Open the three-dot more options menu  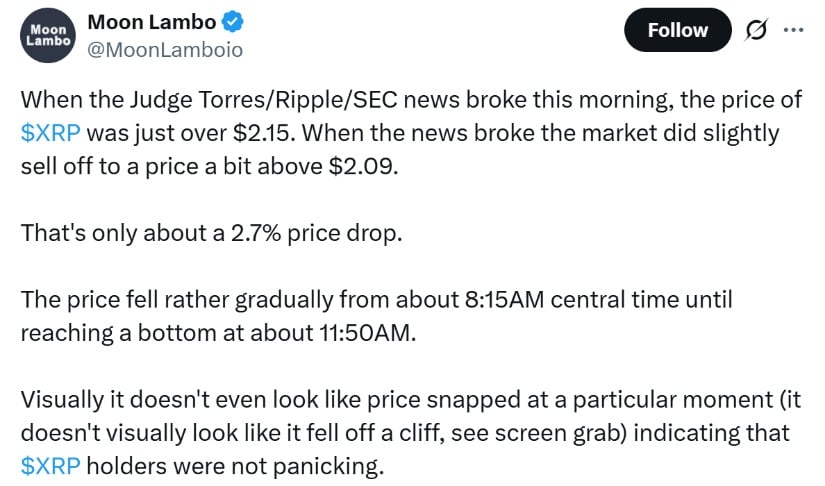[x=793, y=30]
